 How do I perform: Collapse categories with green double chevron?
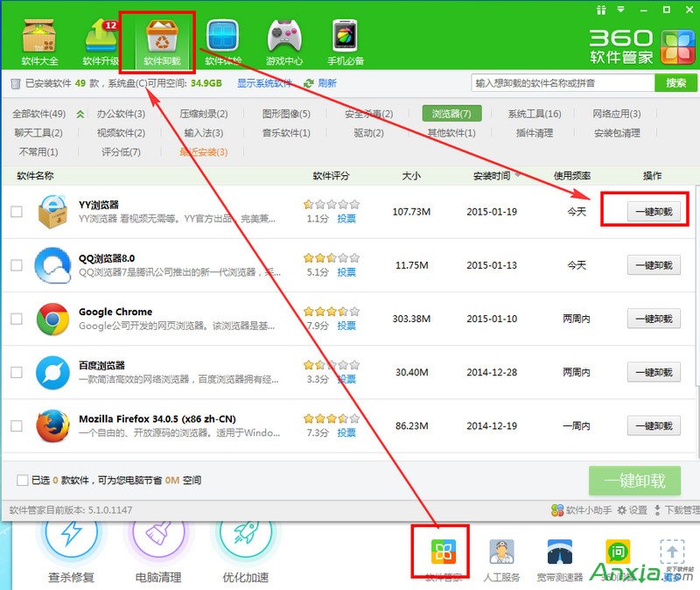pos(80,114)
